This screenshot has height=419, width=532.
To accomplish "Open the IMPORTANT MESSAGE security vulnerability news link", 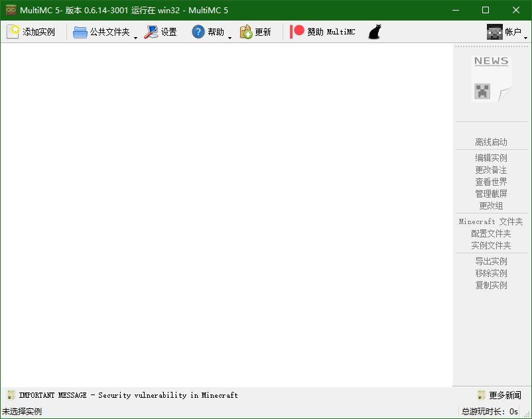I will point(128,395).
